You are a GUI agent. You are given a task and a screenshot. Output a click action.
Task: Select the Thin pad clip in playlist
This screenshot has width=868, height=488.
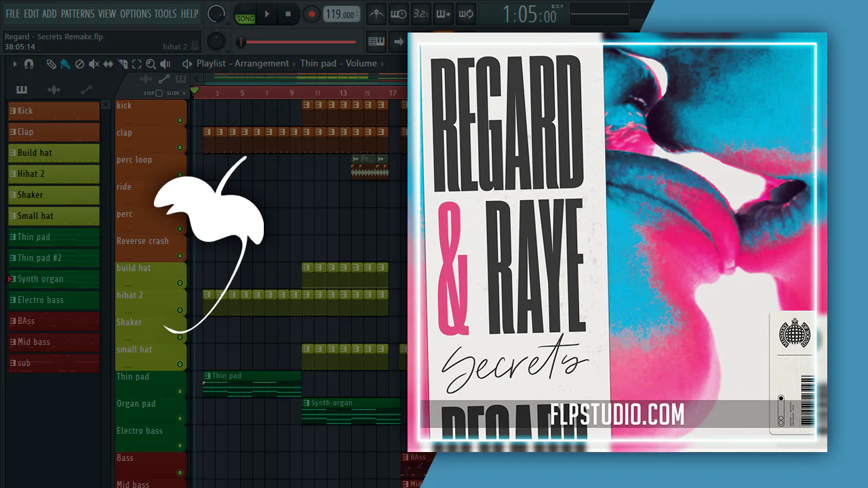pos(252,384)
